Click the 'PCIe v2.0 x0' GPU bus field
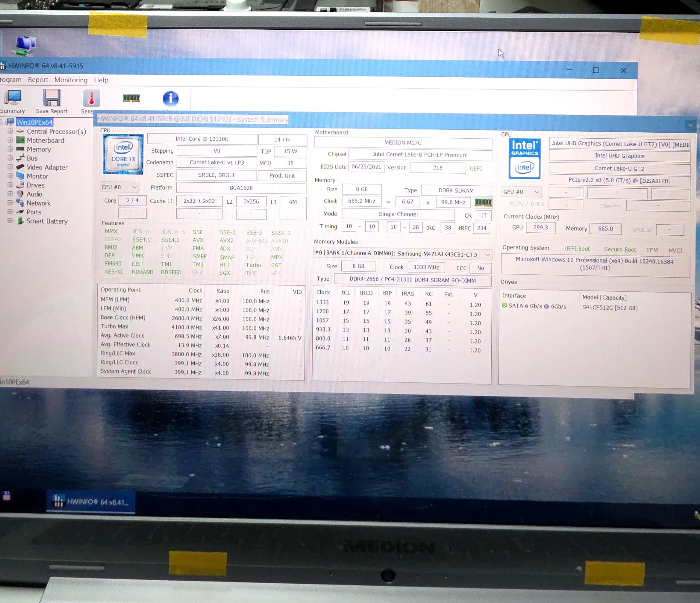Viewport: 700px width, 603px height. [x=619, y=181]
